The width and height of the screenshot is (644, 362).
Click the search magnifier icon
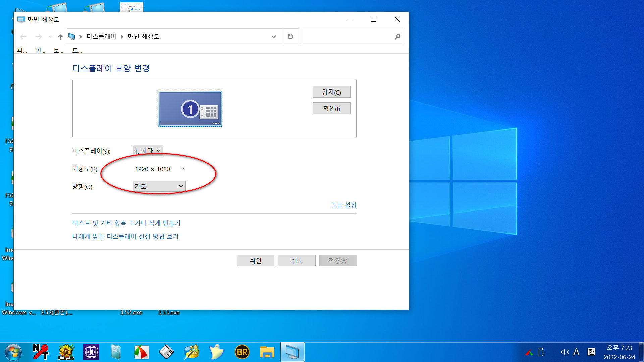pyautogui.click(x=398, y=37)
